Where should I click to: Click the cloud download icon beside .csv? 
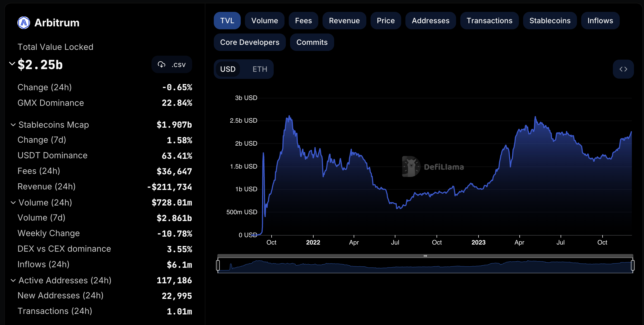coord(161,64)
